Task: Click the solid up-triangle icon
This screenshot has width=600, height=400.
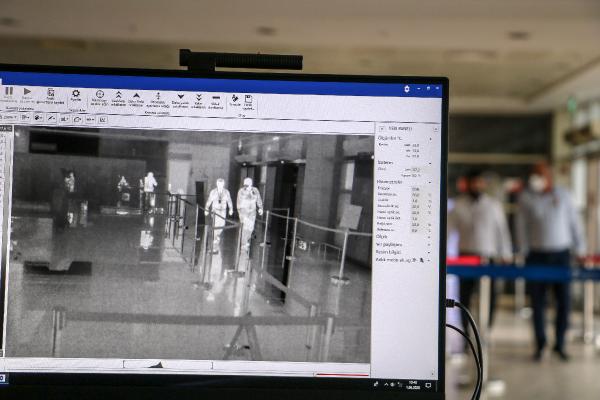Action: (x=138, y=96)
